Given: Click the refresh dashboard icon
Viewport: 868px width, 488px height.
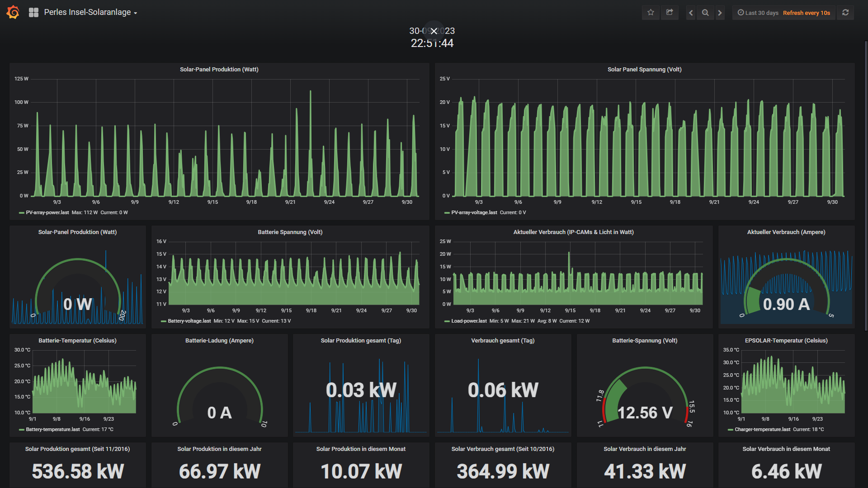Looking at the screenshot, I should click(x=845, y=13).
